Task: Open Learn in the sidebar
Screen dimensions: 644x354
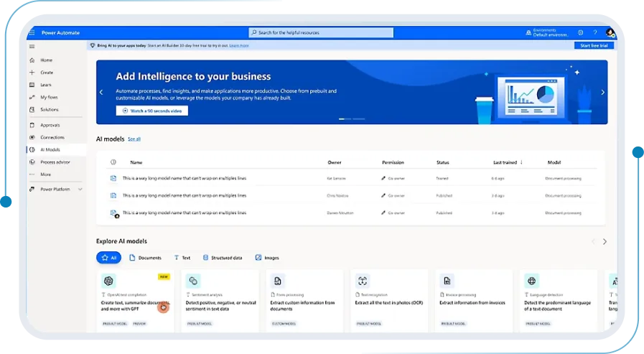Action: tap(45, 85)
